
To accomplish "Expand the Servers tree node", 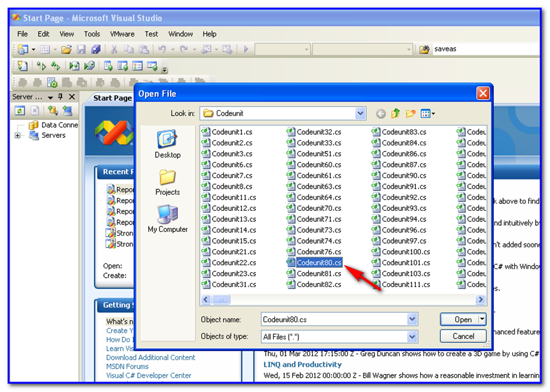I will (x=17, y=135).
